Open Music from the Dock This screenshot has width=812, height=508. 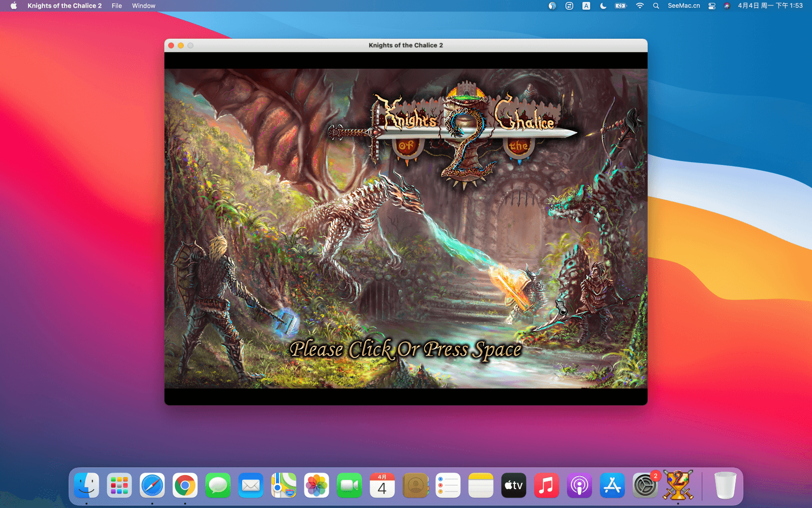tap(547, 485)
